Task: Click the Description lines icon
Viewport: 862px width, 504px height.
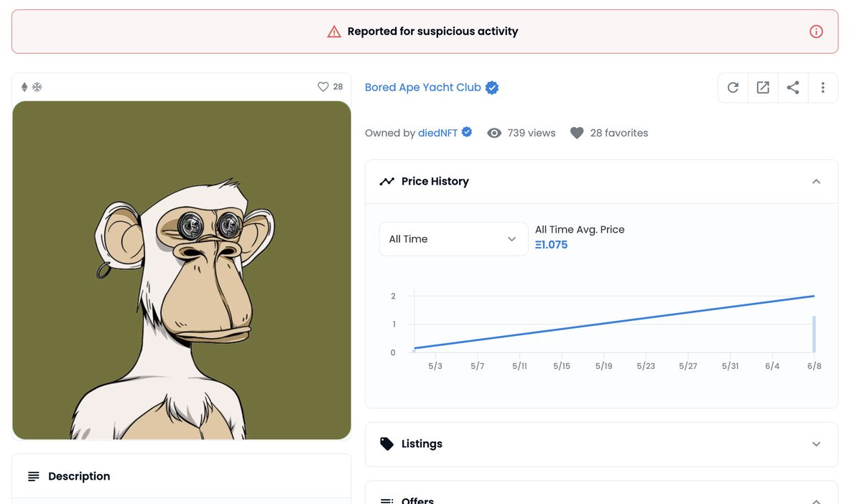Action: coord(34,477)
